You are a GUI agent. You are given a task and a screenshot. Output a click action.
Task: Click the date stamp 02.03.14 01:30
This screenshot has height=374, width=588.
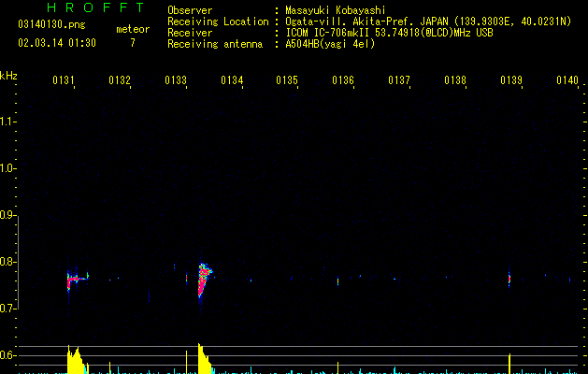pyautogui.click(x=57, y=43)
